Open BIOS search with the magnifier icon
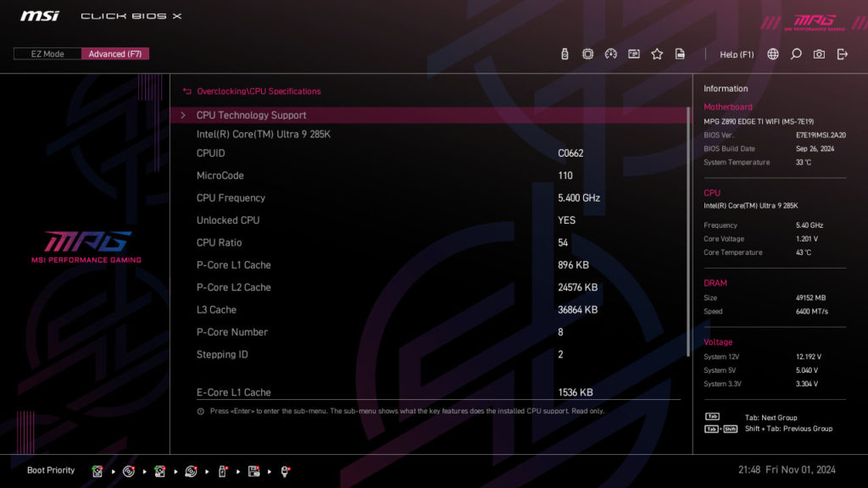 (795, 53)
